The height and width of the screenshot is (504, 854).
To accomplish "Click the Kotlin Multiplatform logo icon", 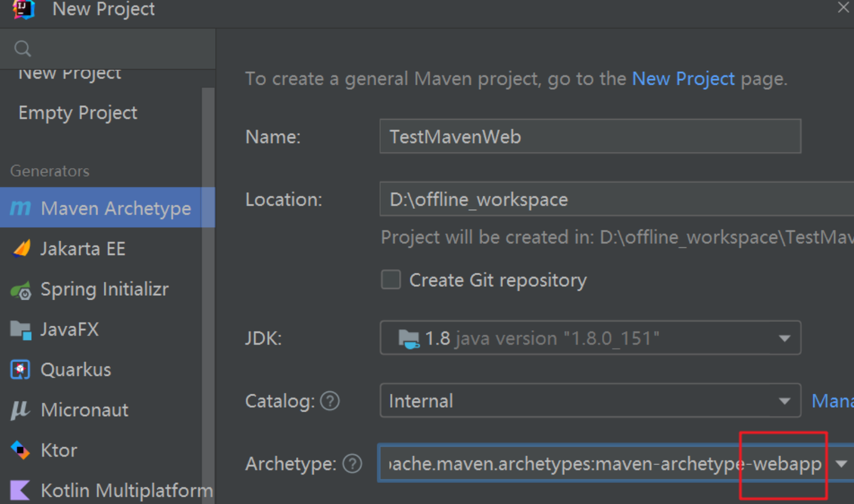I will pos(20,490).
